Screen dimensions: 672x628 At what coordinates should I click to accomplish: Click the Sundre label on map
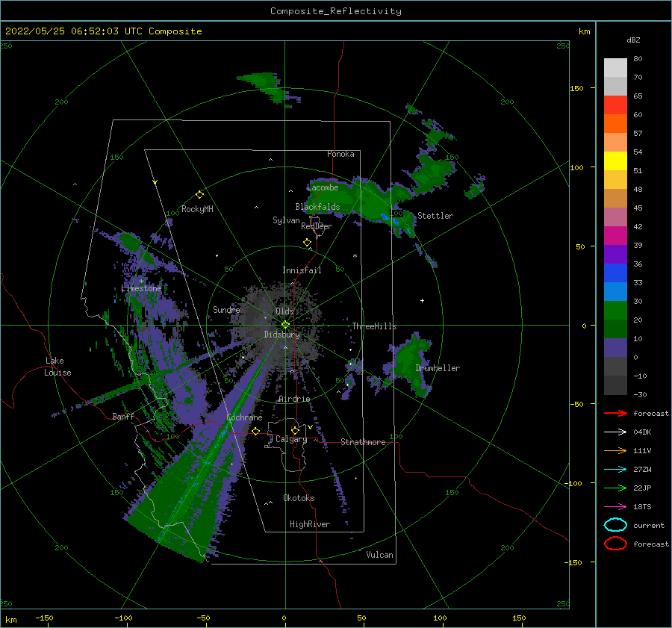pos(226,310)
